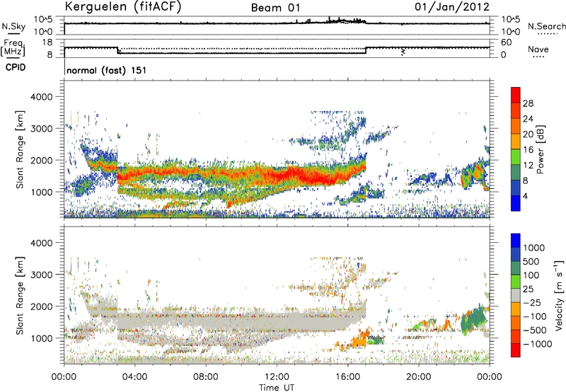Click the '08:00' time axis label

click(206, 377)
